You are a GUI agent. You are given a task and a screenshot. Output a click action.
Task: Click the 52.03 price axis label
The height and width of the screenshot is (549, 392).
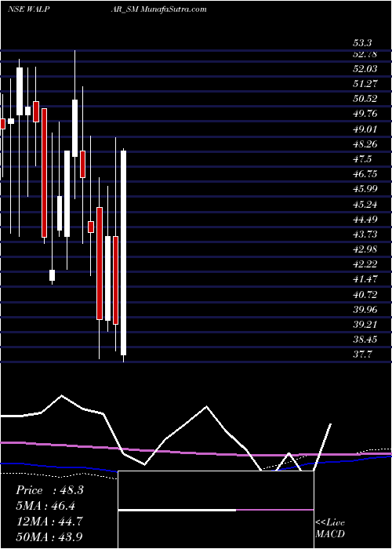(365, 69)
